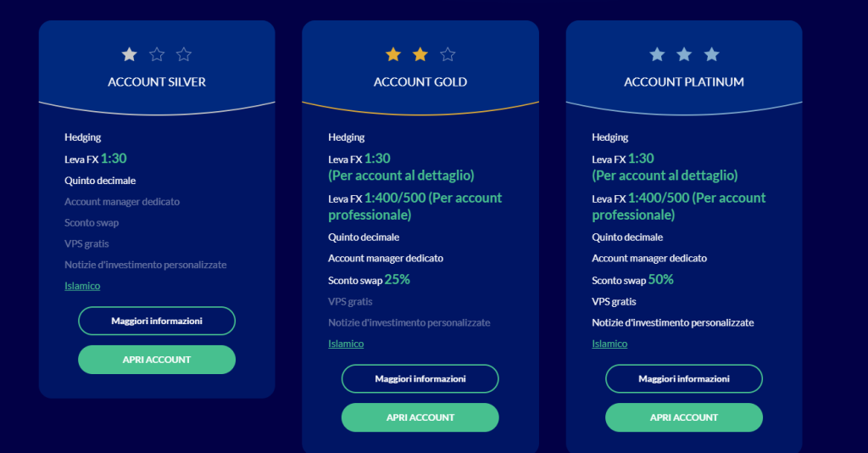Open Islamico link on Silver account
This screenshot has height=453, width=868.
[82, 286]
